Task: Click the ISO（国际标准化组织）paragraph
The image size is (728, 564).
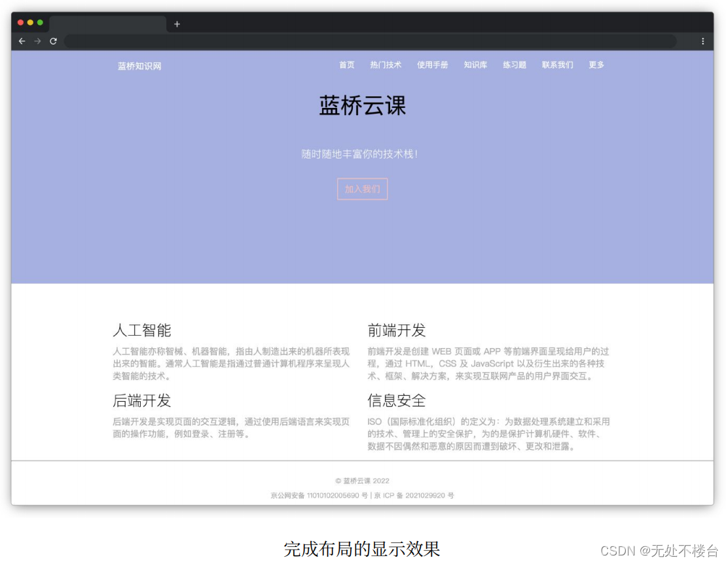Action: pos(488,434)
